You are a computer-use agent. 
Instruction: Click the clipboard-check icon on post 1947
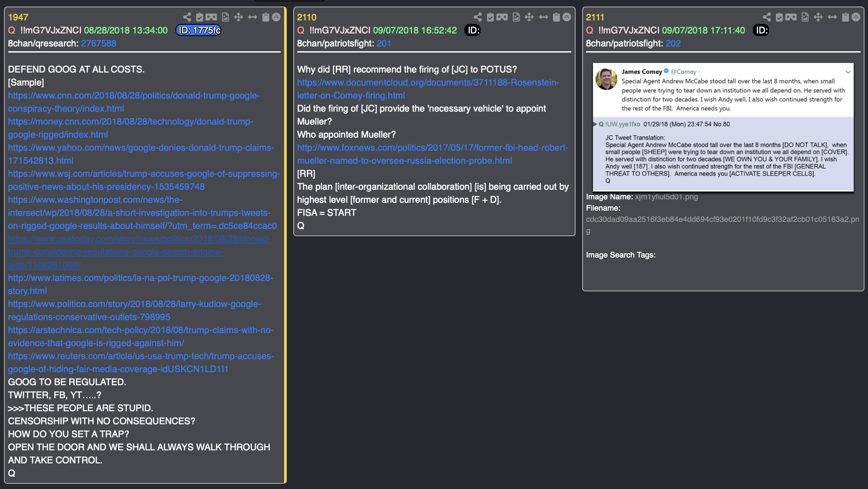(x=199, y=17)
